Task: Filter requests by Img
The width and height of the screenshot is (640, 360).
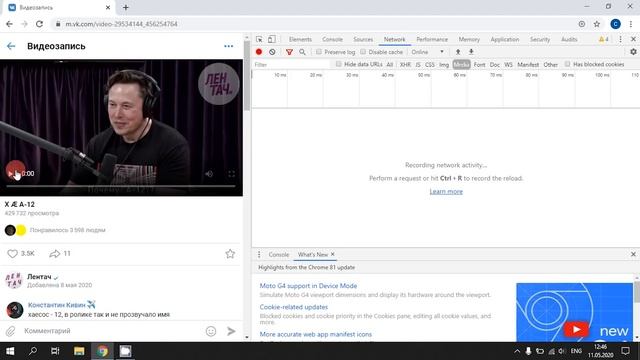Action: 444,64
